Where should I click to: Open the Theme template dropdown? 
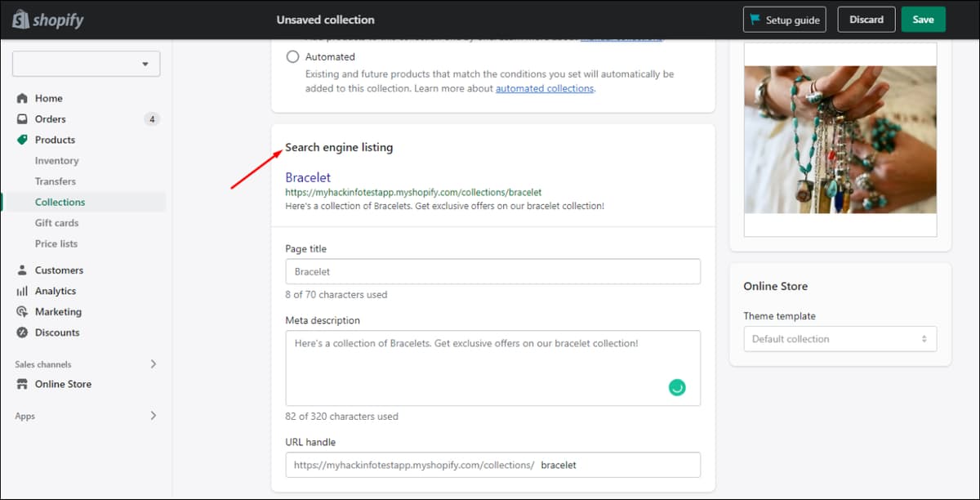(840, 339)
